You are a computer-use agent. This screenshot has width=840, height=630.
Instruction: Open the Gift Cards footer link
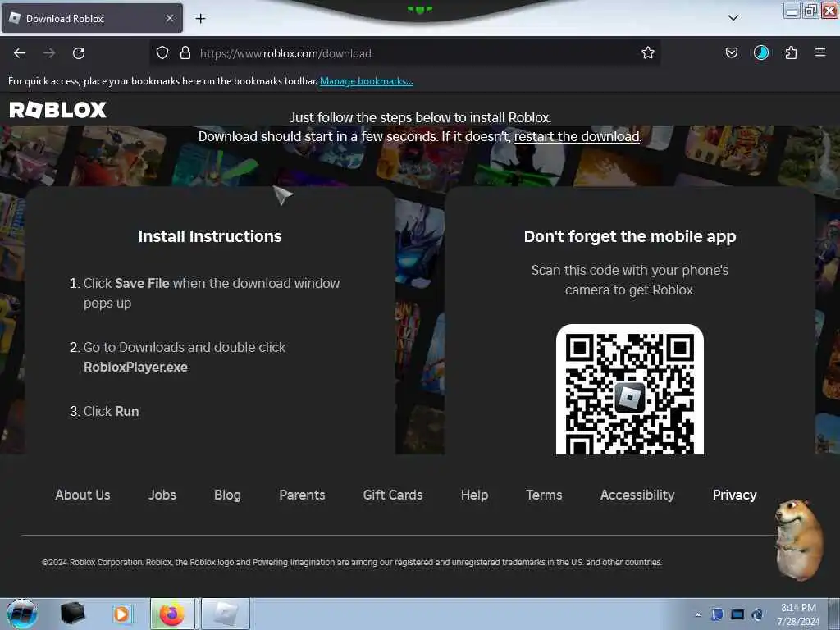[x=393, y=495]
